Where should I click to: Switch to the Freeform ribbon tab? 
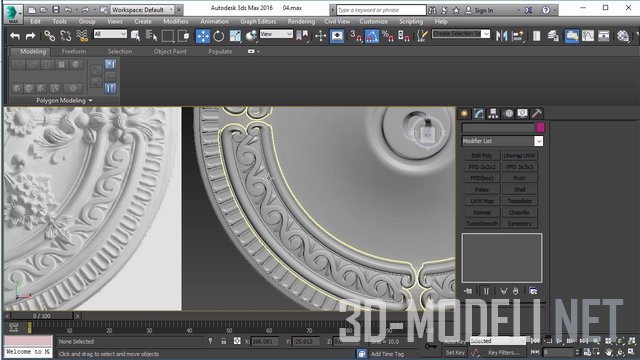(x=74, y=51)
